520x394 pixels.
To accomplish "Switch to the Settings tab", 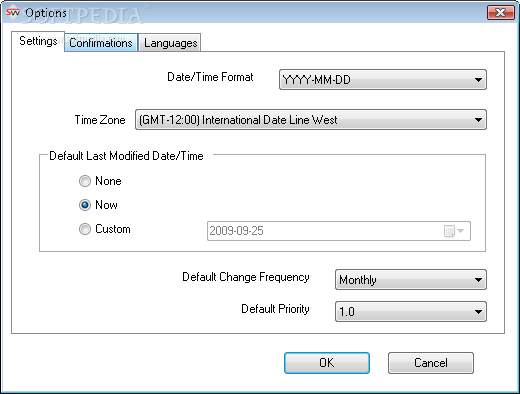I will tap(38, 41).
